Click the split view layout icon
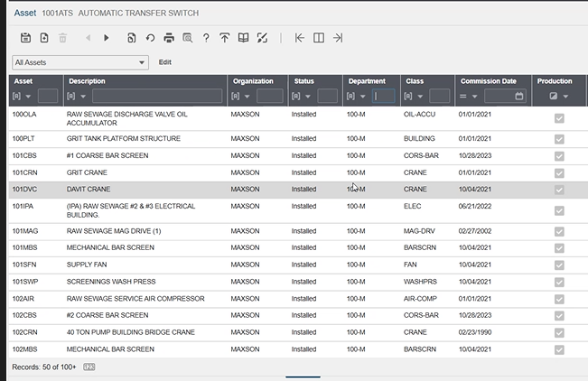 tap(319, 38)
